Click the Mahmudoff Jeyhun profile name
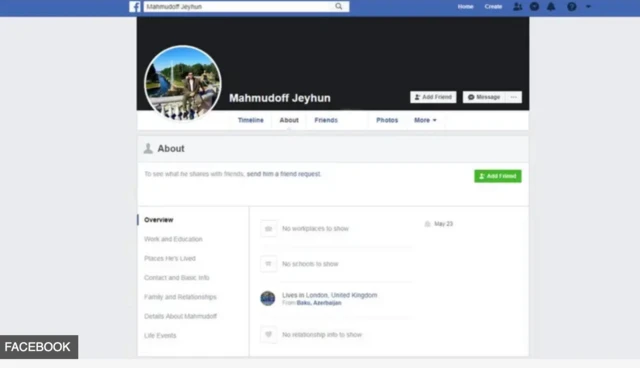Screen dimensions: 640x368 coord(280,98)
